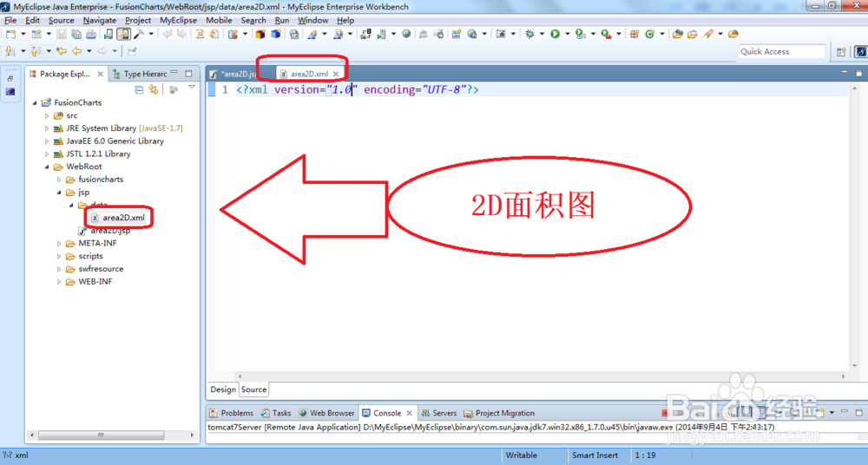The height and width of the screenshot is (465, 868).
Task: Click the New Java Package icon
Action: tap(635, 34)
